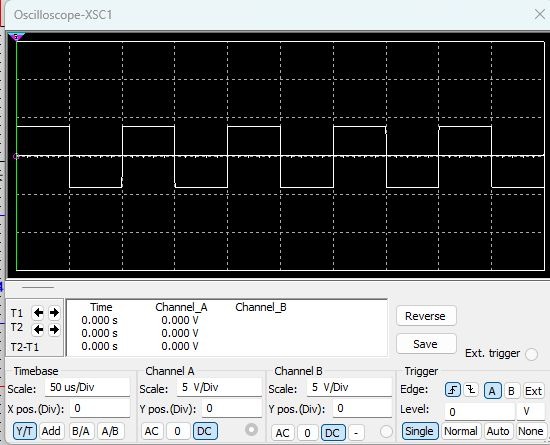
Task: Set trigger source to channel B
Action: [511, 390]
